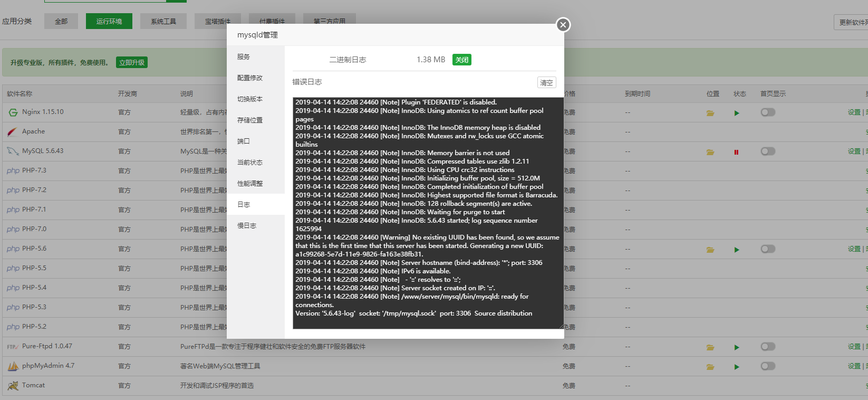The width and height of the screenshot is (868, 400).
Task: Go to the 端口 section
Action: click(256, 141)
